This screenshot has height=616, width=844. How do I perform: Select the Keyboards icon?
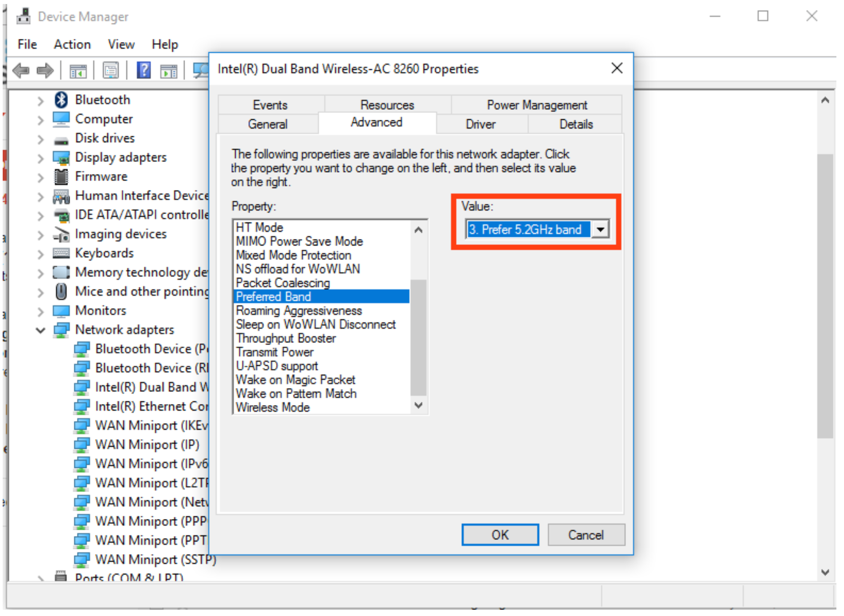[61, 253]
